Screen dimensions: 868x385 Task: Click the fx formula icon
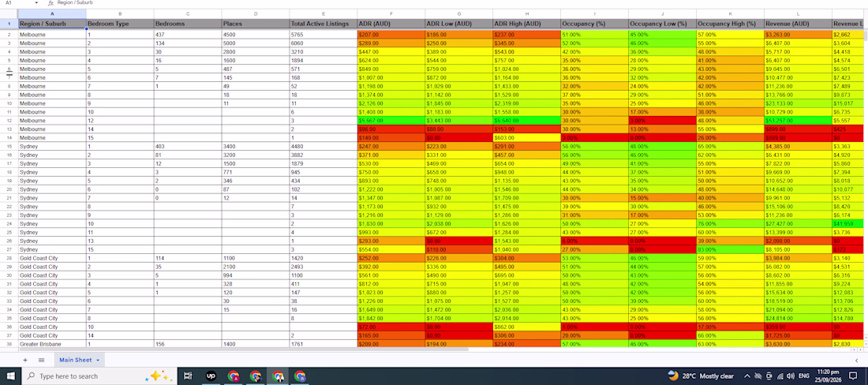coord(51,3)
